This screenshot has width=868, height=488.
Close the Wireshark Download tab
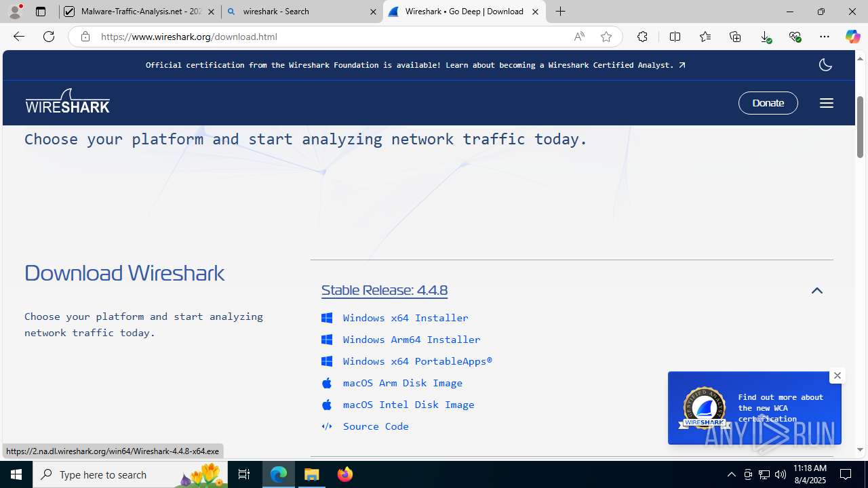point(535,12)
